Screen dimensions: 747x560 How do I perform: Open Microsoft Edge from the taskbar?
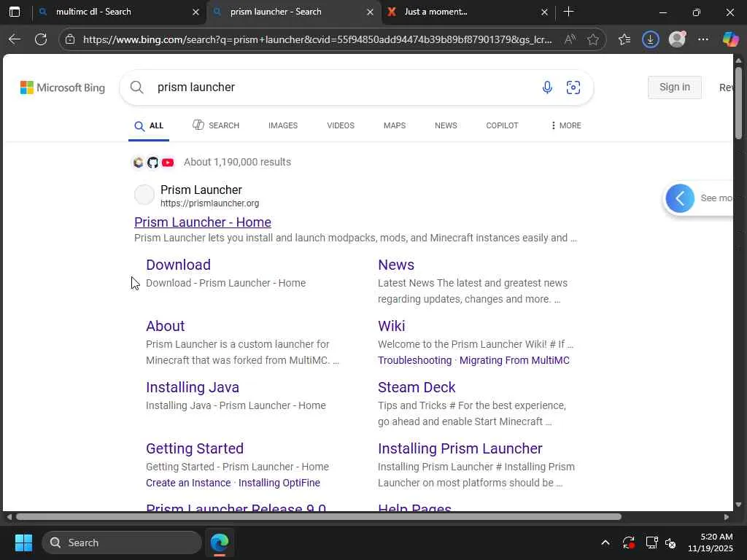(x=220, y=542)
